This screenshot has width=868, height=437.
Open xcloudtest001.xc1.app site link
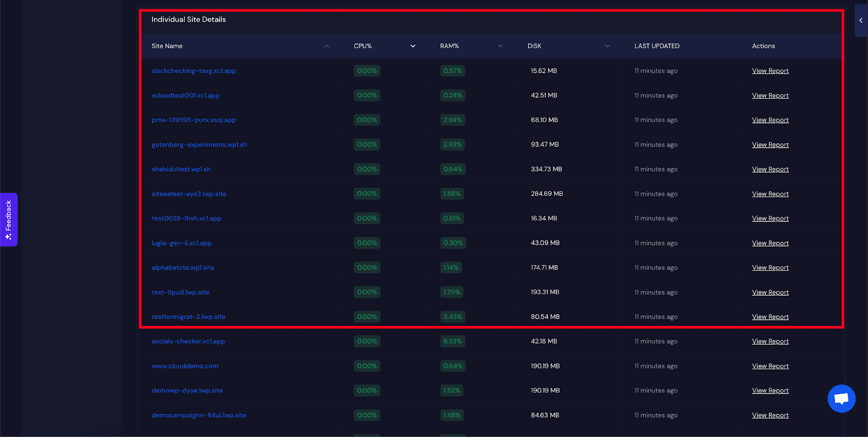[186, 96]
